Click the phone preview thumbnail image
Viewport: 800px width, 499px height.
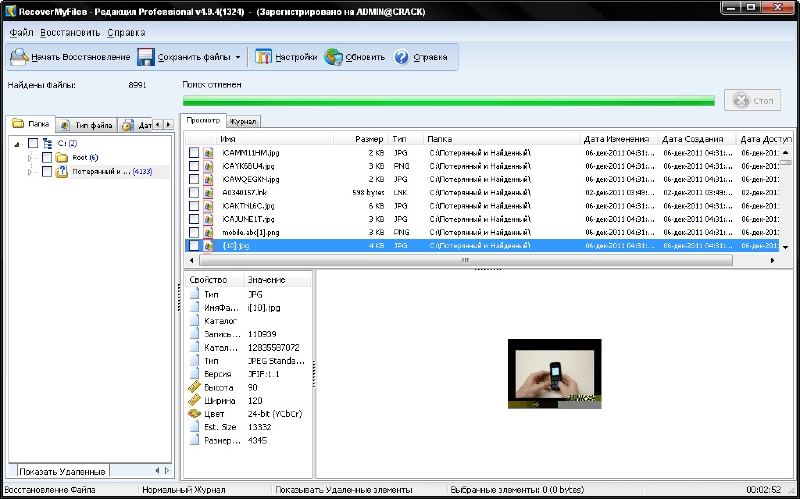pos(556,375)
